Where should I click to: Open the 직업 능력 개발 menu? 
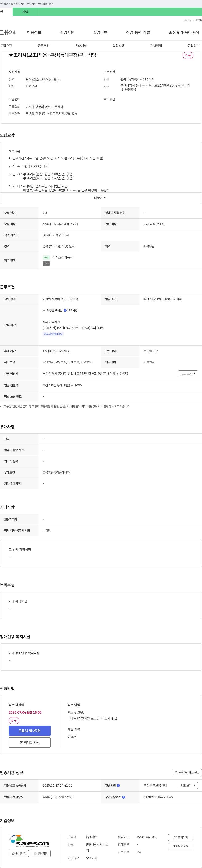click(x=138, y=32)
